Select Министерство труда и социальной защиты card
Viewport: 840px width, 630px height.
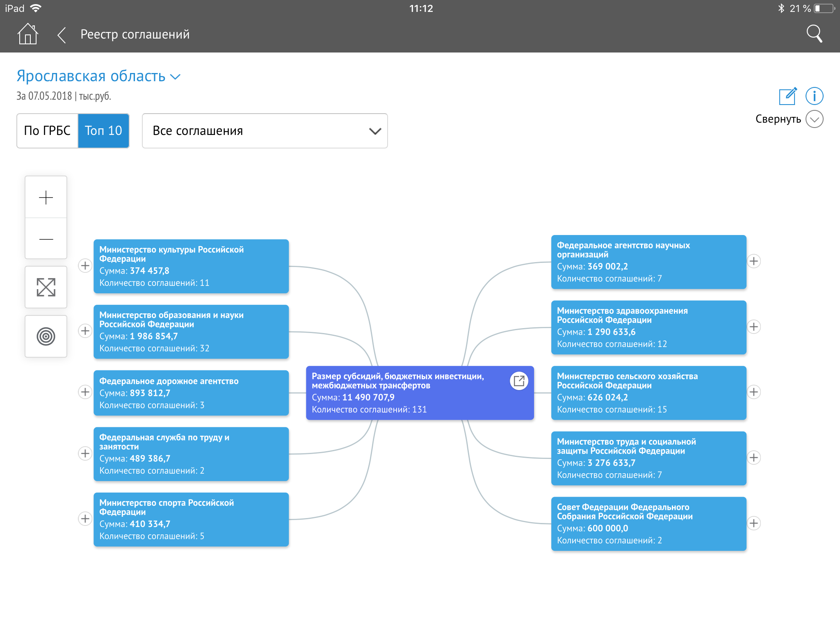(x=648, y=458)
